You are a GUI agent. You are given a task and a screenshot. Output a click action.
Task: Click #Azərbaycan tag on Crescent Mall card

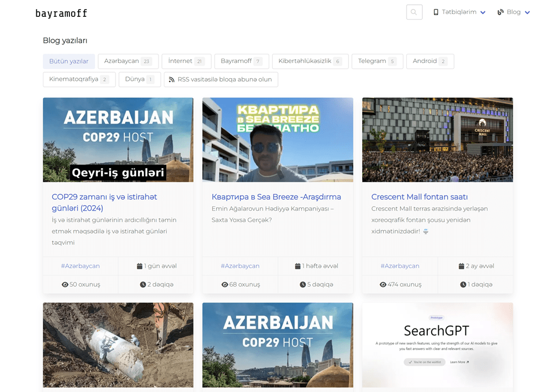click(x=400, y=266)
